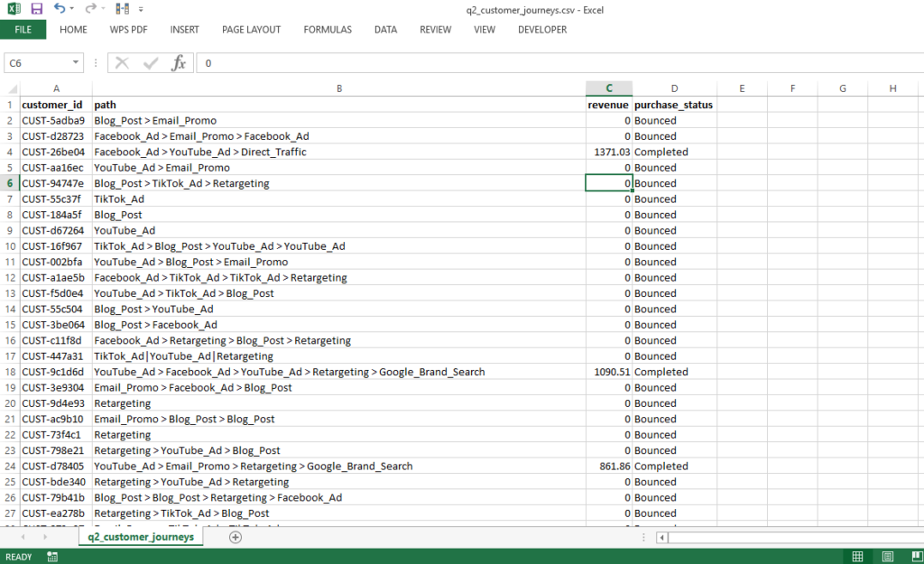Viewport: 924px width, 564px height.
Task: Click the Select All corner triangle
Action: point(11,89)
